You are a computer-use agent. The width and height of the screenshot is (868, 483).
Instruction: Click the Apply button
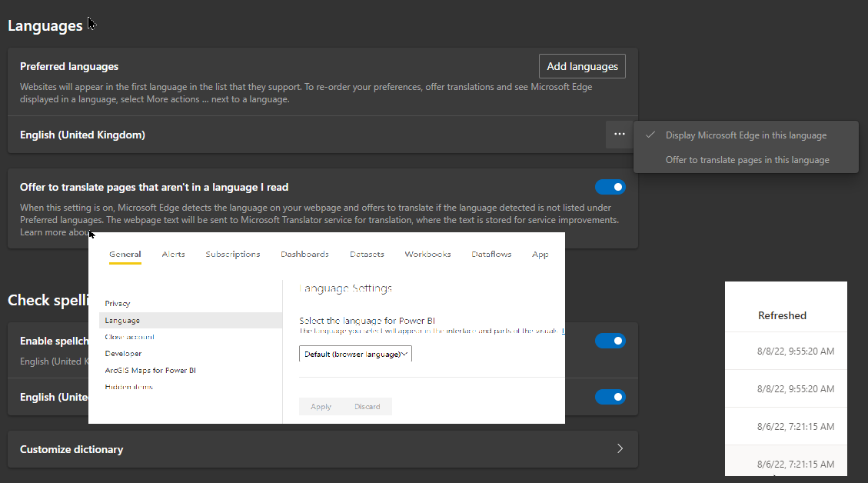321,407
